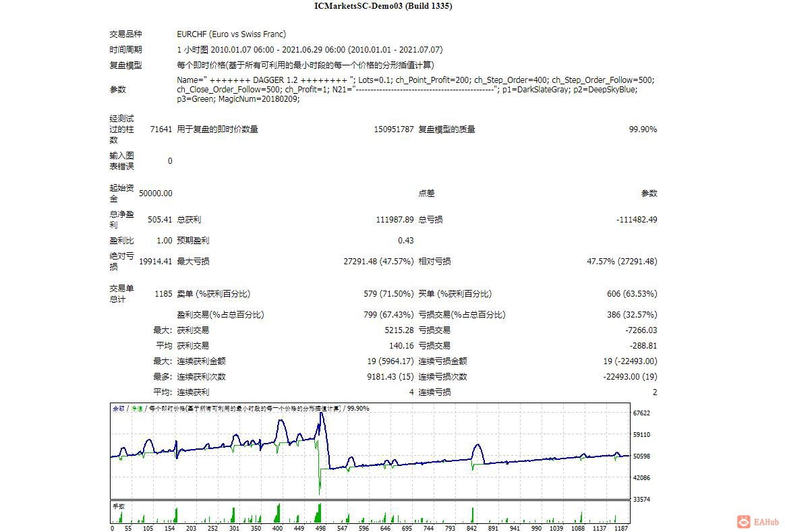Select the maximal drawdown '27291.48 (47.57%)'

pos(378,261)
